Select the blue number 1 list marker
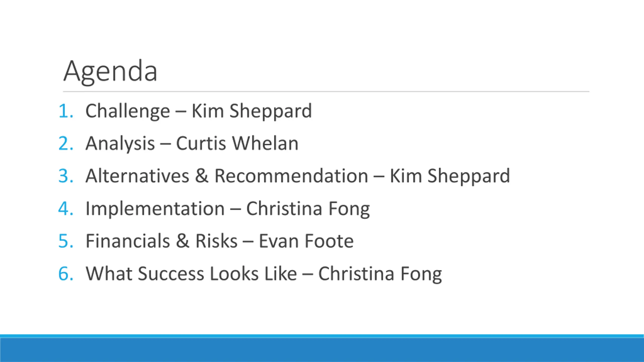Viewport: 644px width, 362px height. coord(66,111)
